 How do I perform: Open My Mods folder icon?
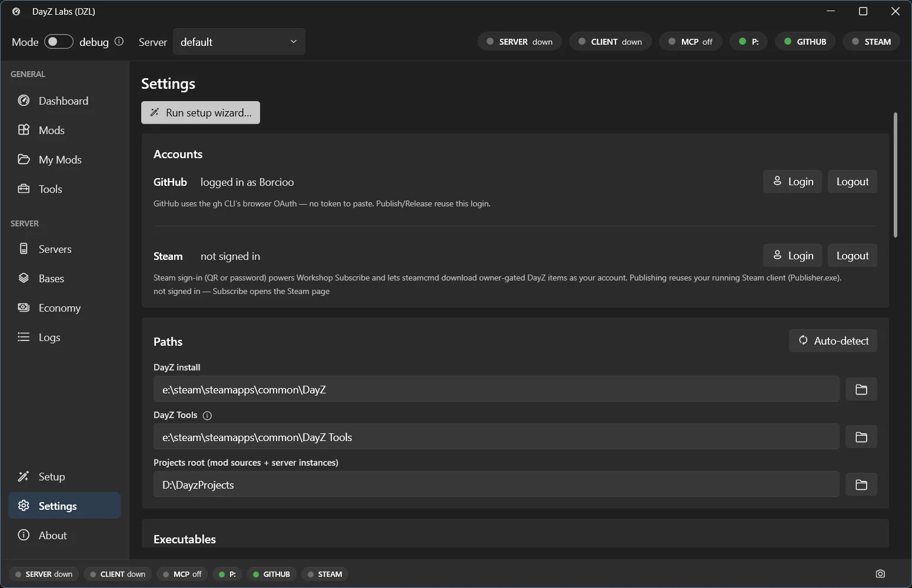tap(24, 159)
